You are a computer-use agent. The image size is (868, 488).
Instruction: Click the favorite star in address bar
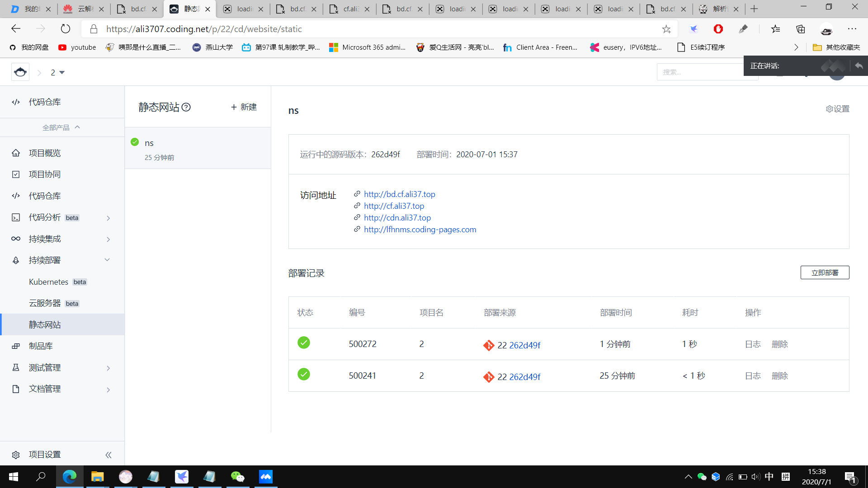click(x=666, y=29)
